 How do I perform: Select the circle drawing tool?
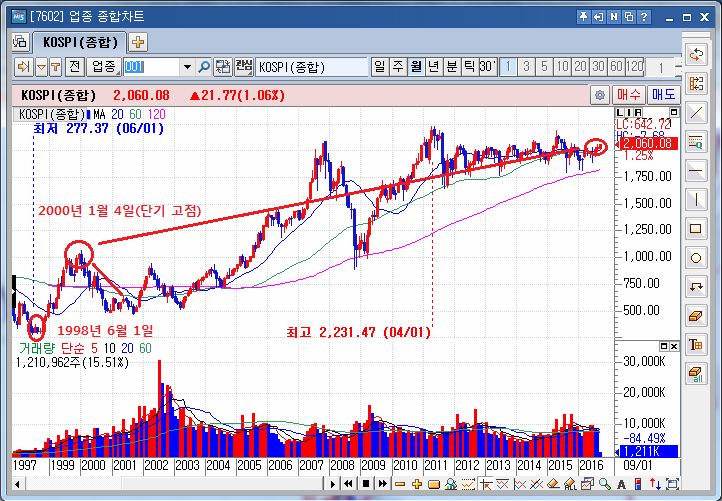click(697, 257)
